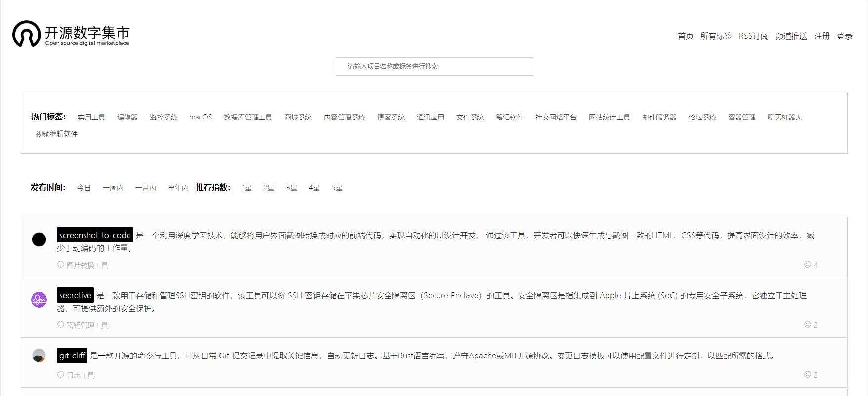Select the 聊天机器人 hot tag
This screenshot has width=868, height=396.
785,117
